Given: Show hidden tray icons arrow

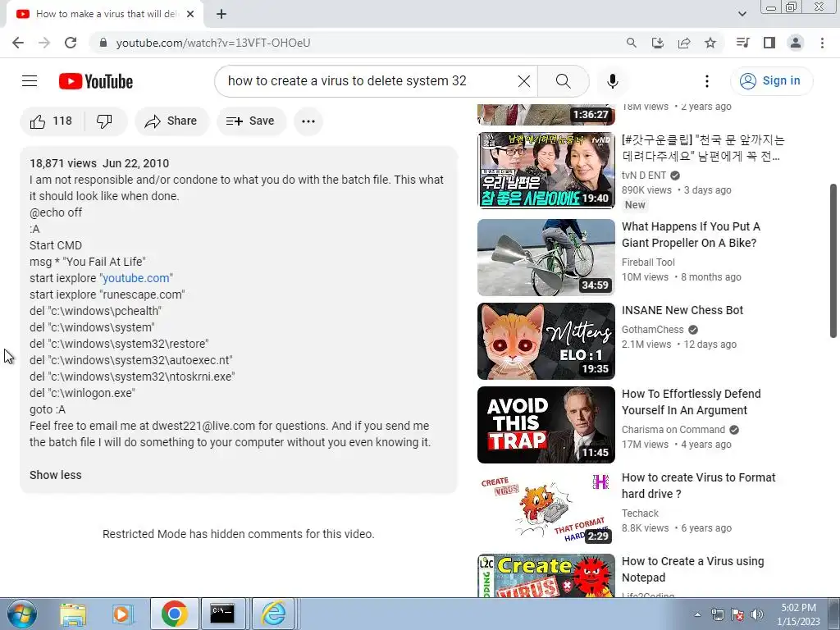Looking at the screenshot, I should (697, 614).
